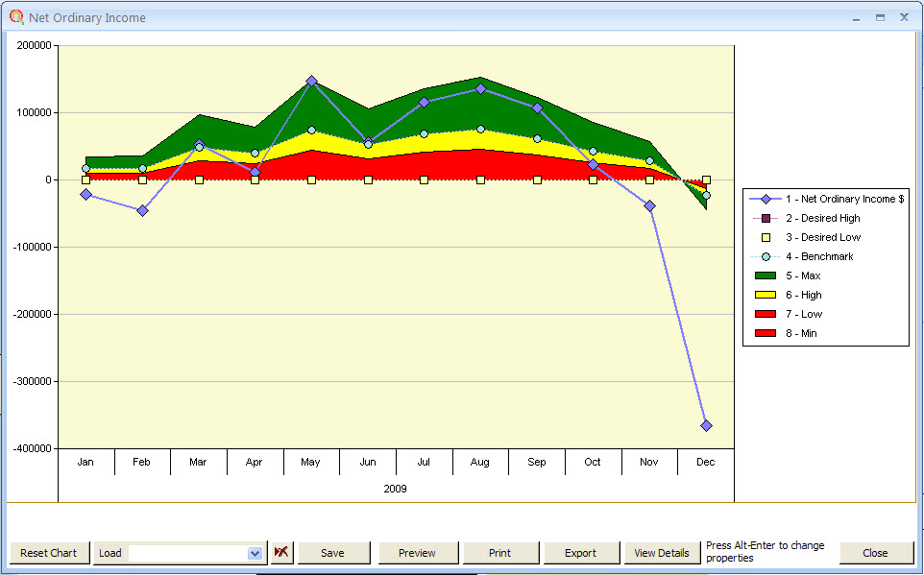
Task: Click the May peak diamond data point
Action: 311,82
